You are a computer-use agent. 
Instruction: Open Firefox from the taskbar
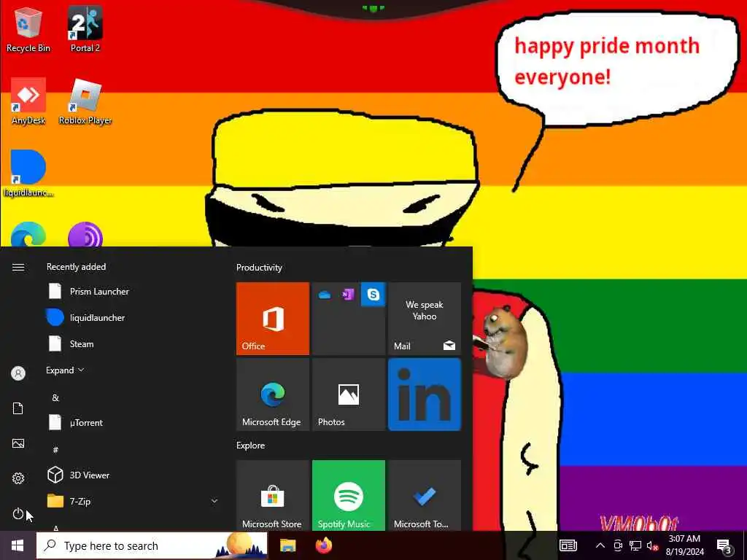(x=324, y=545)
